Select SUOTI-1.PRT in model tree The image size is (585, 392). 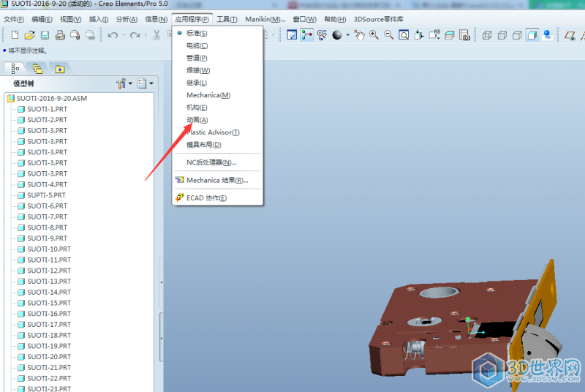pyautogui.click(x=43, y=109)
